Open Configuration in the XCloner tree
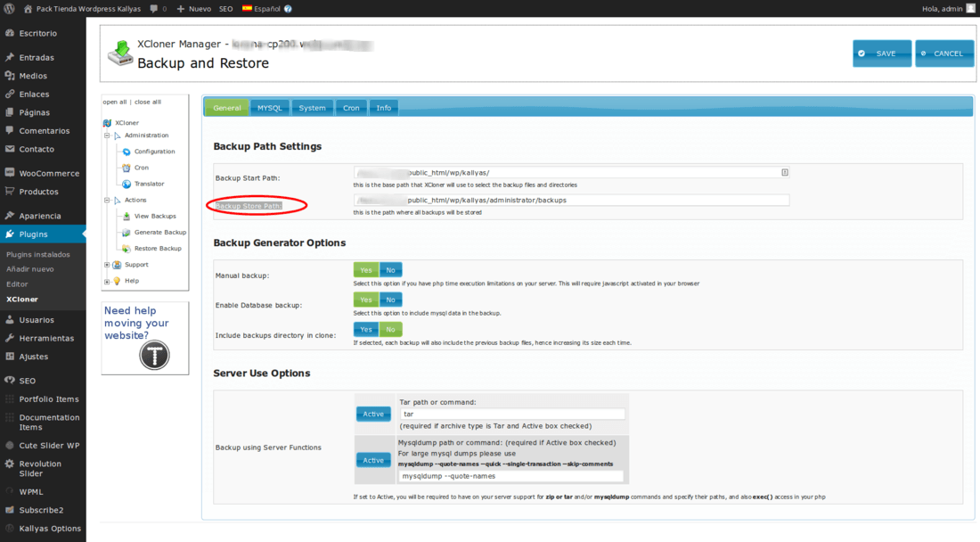980x542 pixels. tap(154, 152)
